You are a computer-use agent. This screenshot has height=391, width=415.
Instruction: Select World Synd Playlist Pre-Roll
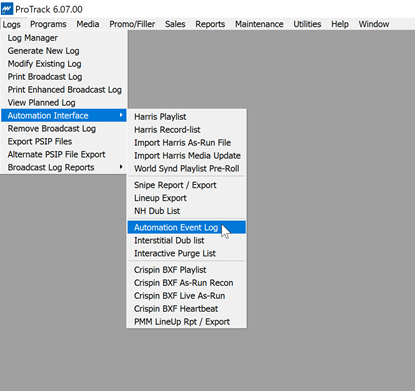187,169
